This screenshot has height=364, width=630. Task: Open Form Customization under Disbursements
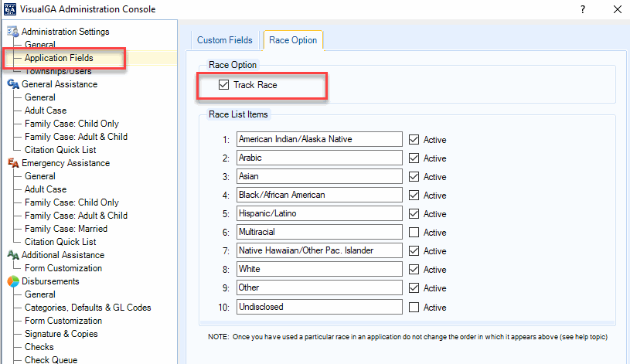tap(63, 321)
